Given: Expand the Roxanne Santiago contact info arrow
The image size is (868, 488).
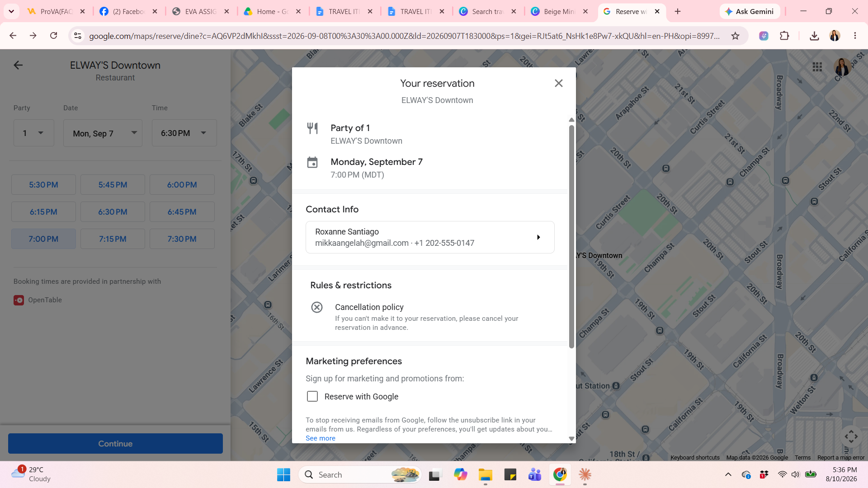Looking at the screenshot, I should [538, 237].
